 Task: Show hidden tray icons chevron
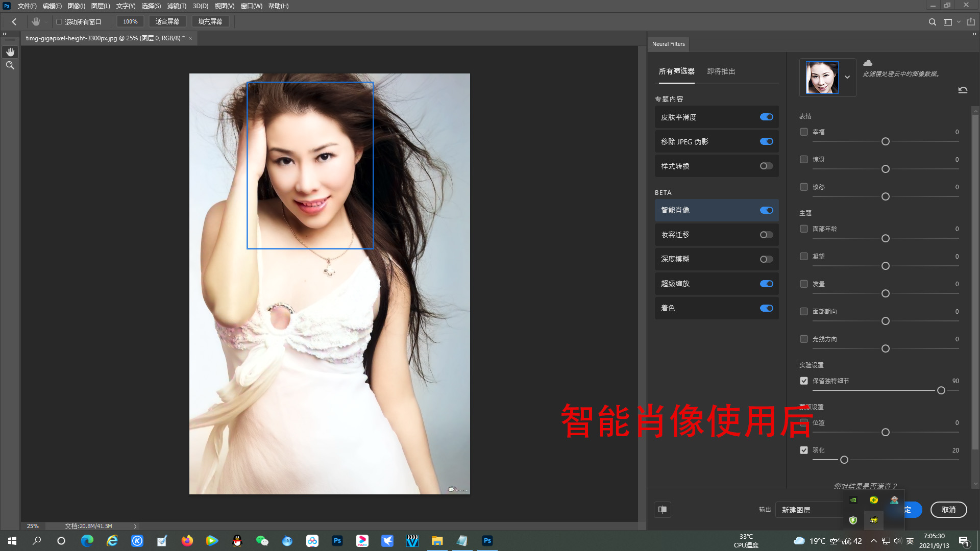coord(874,541)
